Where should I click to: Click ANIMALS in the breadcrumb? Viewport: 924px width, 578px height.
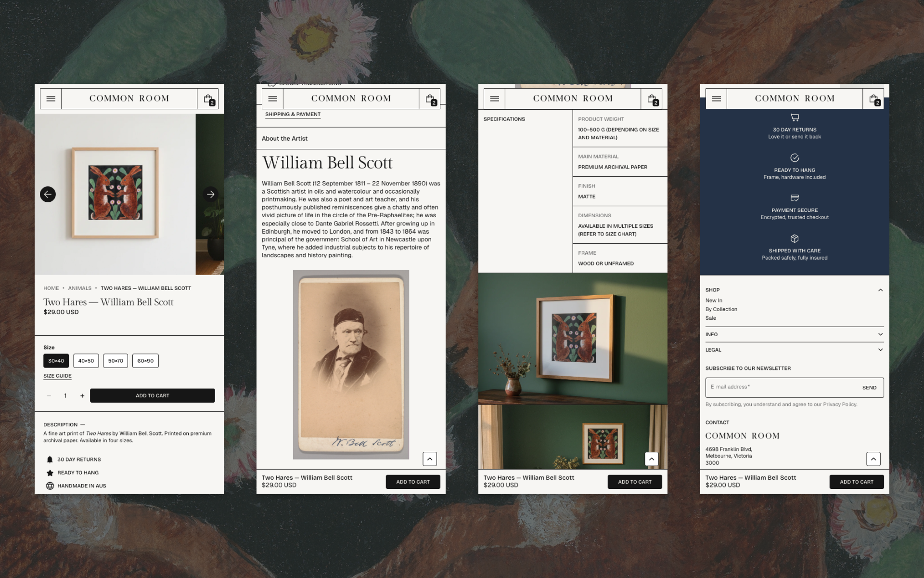tap(79, 288)
